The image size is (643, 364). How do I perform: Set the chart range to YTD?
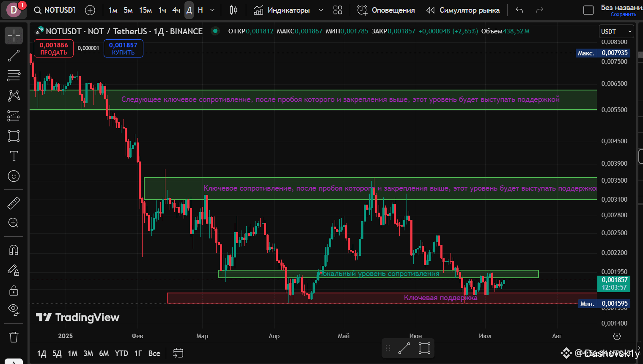pyautogui.click(x=121, y=353)
